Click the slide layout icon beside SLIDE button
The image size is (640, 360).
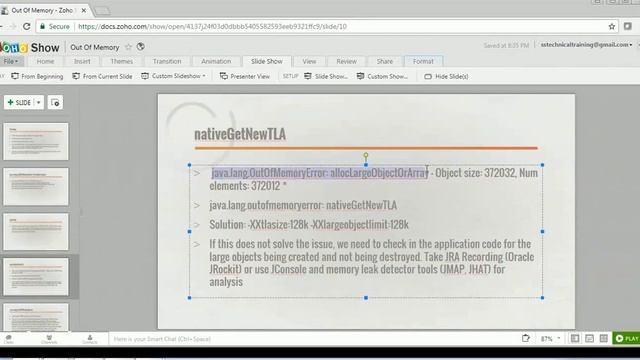(55, 102)
